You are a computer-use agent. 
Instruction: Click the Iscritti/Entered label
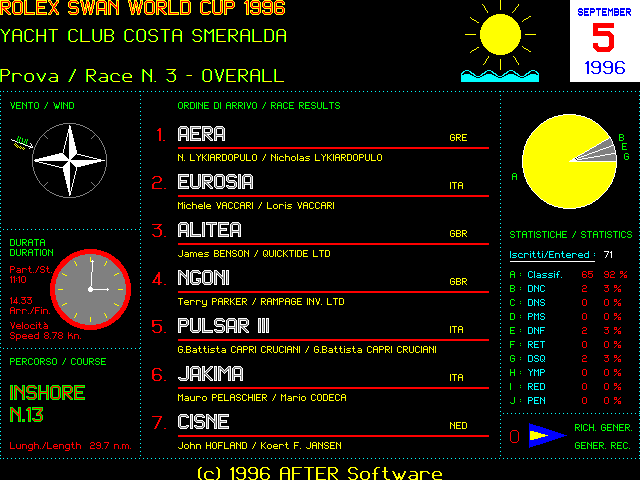point(552,255)
